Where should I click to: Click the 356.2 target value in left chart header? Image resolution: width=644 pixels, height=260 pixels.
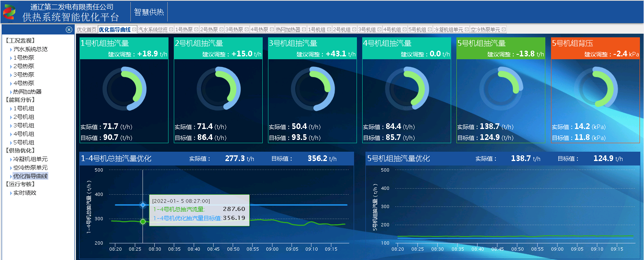(317, 158)
